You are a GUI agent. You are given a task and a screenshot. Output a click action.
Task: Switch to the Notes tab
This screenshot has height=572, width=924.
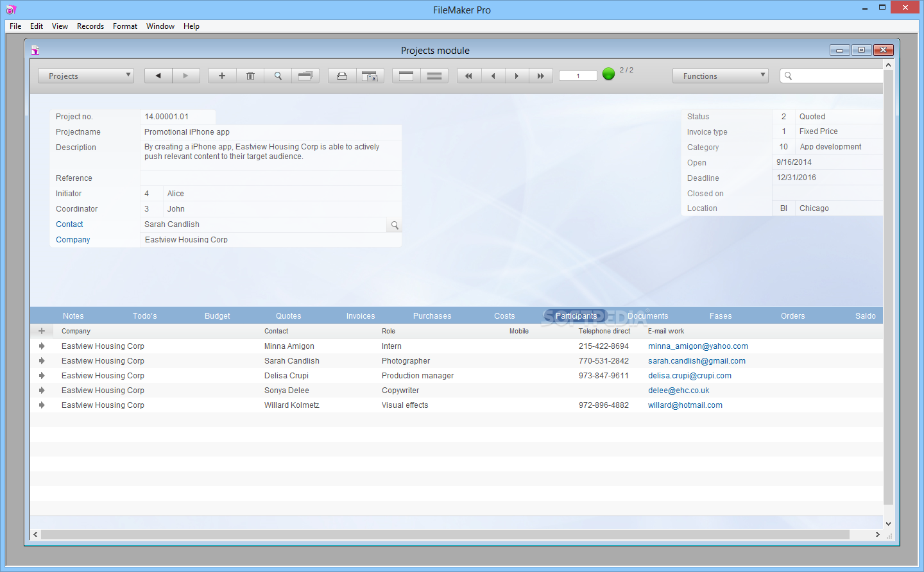point(73,316)
